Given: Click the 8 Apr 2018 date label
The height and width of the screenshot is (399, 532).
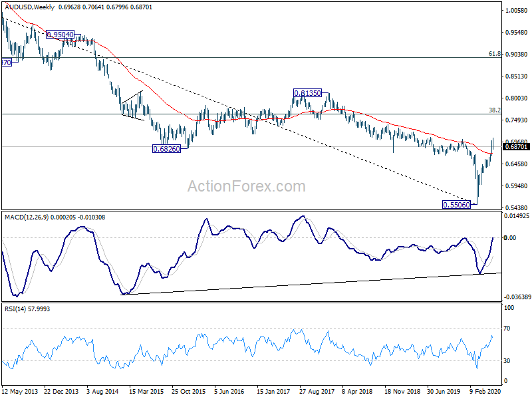Looking at the screenshot, I should point(357,391).
